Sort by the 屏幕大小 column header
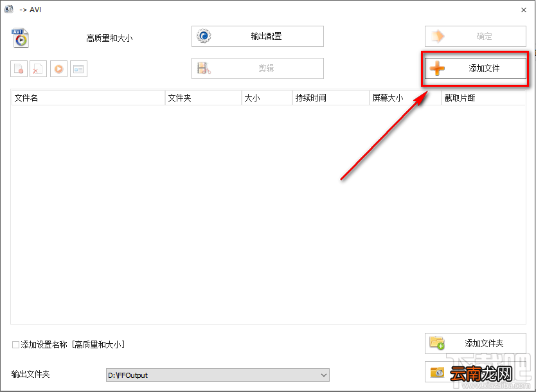This screenshot has height=392, width=536. (x=406, y=98)
